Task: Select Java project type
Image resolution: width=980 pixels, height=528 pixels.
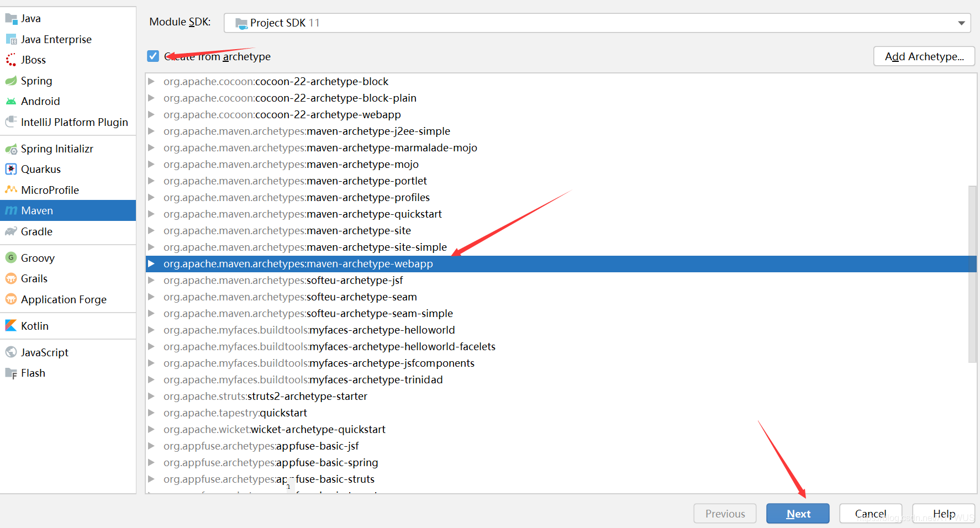Action: [68, 19]
